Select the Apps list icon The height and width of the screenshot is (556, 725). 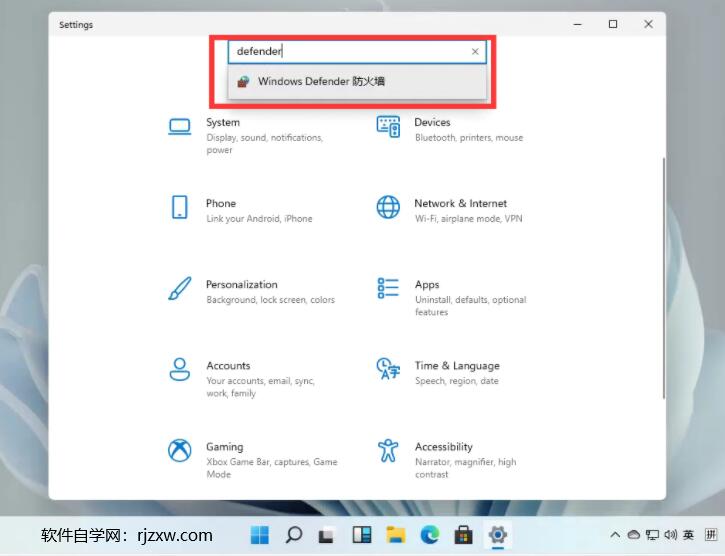click(x=388, y=288)
